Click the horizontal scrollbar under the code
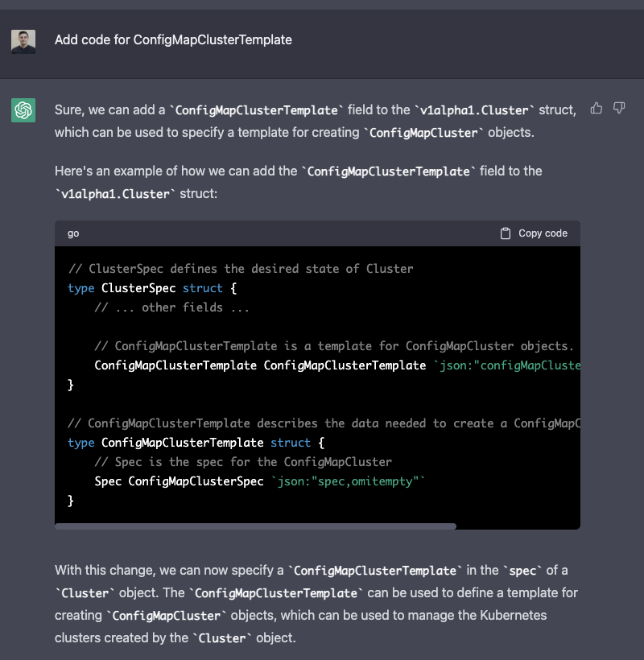Image resolution: width=644 pixels, height=660 pixels. click(x=255, y=526)
